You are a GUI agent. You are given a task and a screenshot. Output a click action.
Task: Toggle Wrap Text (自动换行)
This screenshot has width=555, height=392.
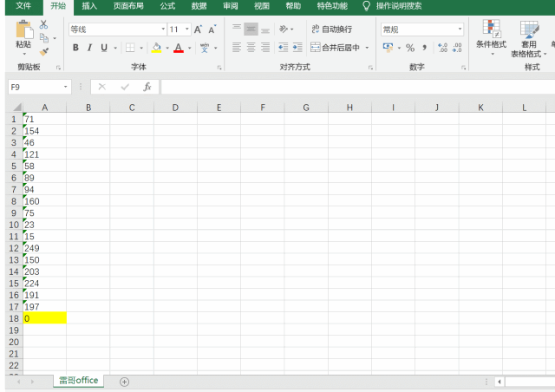point(331,29)
